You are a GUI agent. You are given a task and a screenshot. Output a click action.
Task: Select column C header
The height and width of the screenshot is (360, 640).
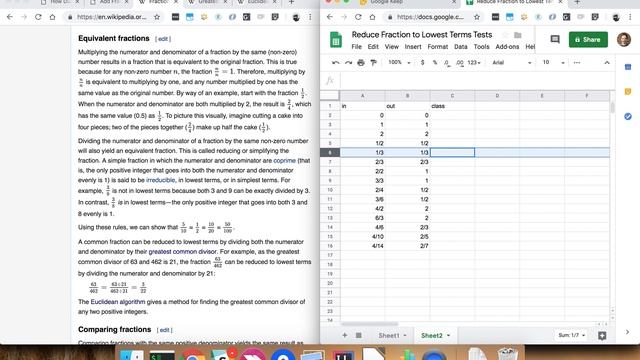pyautogui.click(x=452, y=96)
